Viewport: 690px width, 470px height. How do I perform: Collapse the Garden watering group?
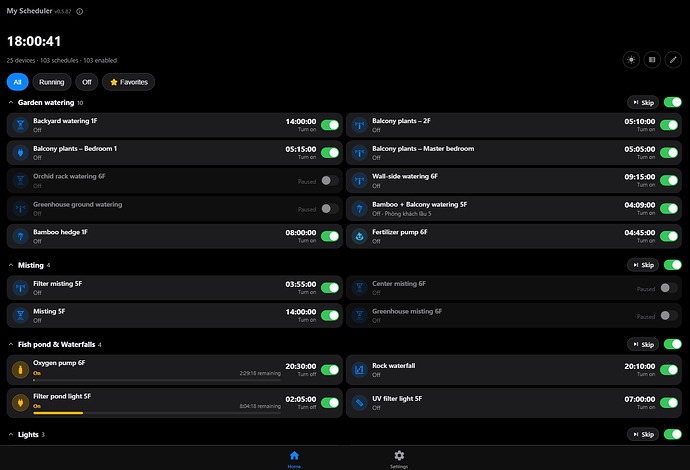(11, 103)
